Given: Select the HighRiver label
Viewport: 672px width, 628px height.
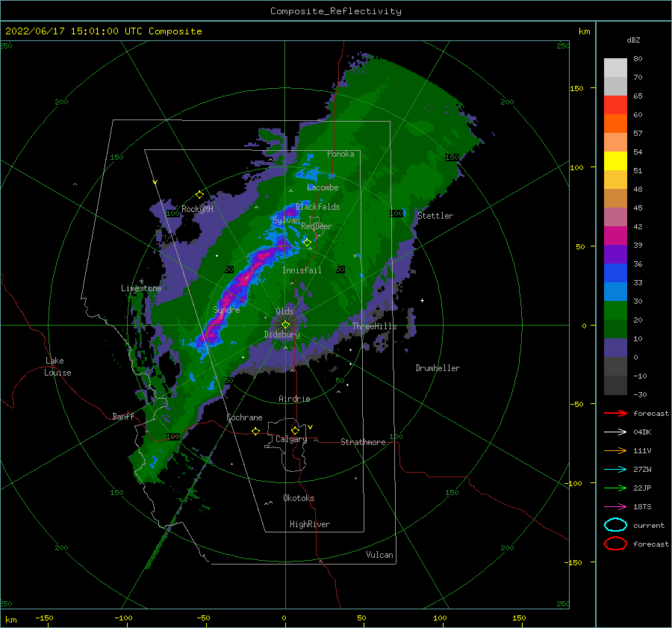Looking at the screenshot, I should [x=310, y=524].
